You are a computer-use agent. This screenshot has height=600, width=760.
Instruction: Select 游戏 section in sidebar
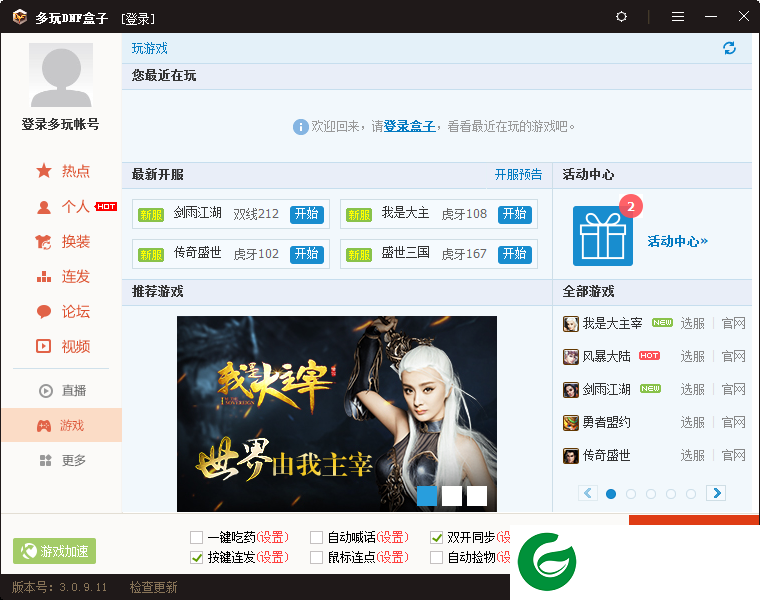coord(61,425)
